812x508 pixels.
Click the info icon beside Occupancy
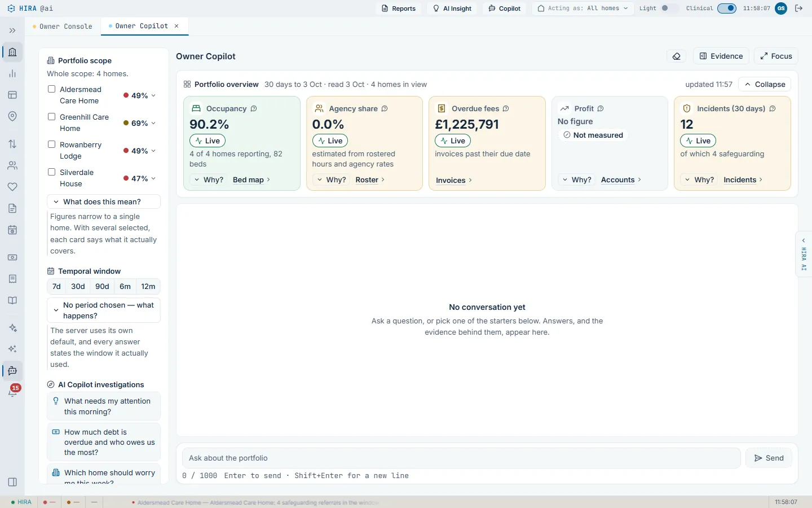click(x=254, y=109)
